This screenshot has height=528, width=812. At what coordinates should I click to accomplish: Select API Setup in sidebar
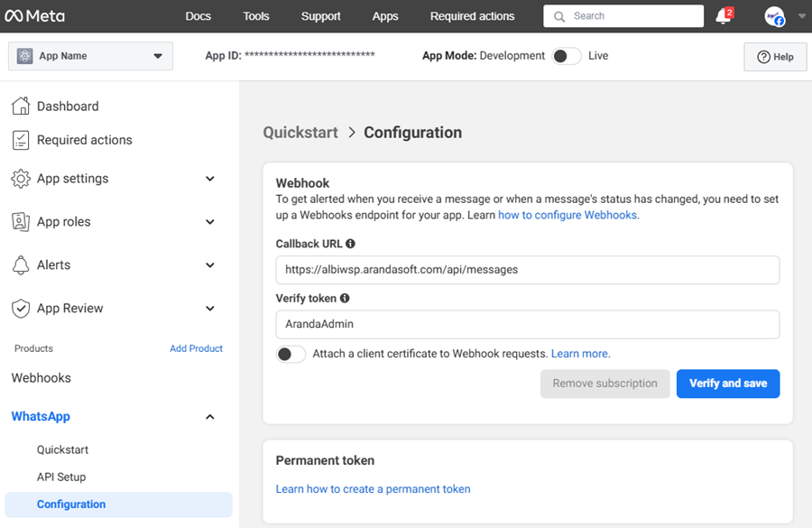61,477
